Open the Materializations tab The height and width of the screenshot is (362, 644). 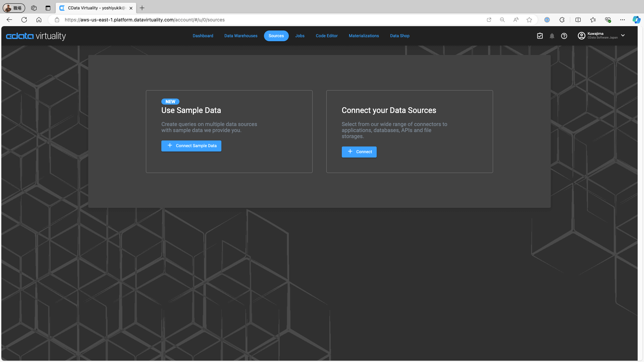(364, 36)
